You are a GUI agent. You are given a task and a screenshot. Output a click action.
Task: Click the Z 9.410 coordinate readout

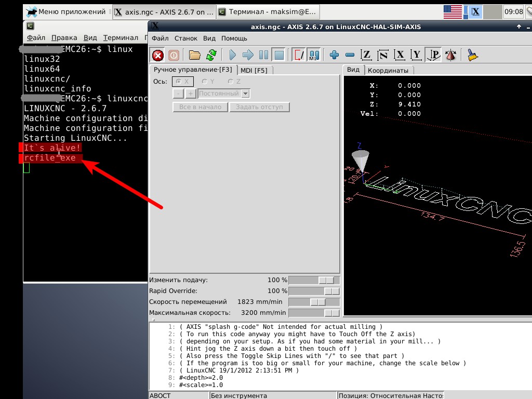[x=395, y=104]
